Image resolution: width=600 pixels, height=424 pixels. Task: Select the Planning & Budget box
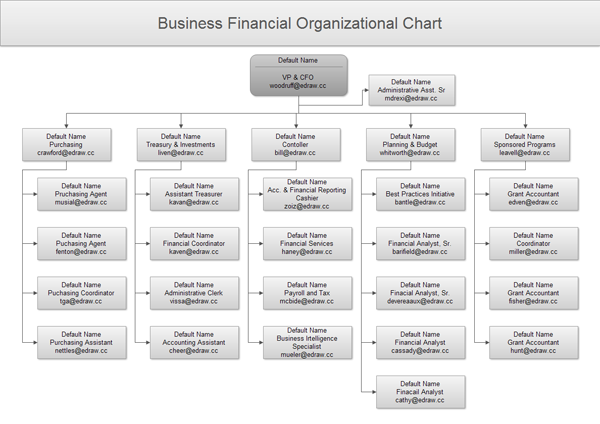410,144
